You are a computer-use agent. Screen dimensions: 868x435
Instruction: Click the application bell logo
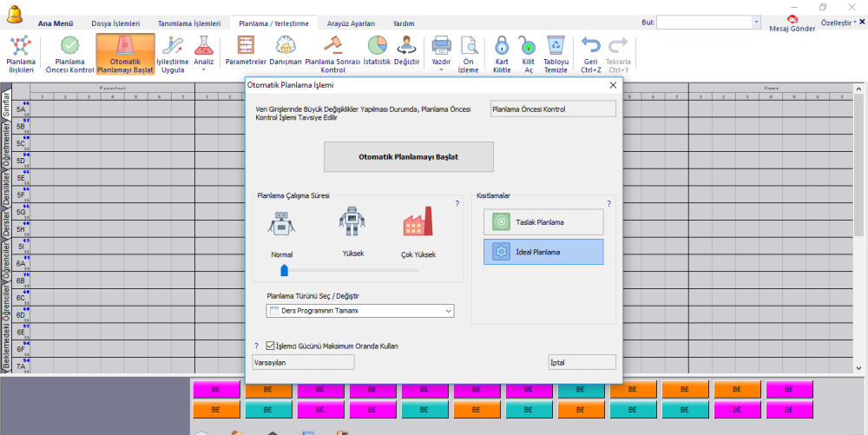[15, 15]
